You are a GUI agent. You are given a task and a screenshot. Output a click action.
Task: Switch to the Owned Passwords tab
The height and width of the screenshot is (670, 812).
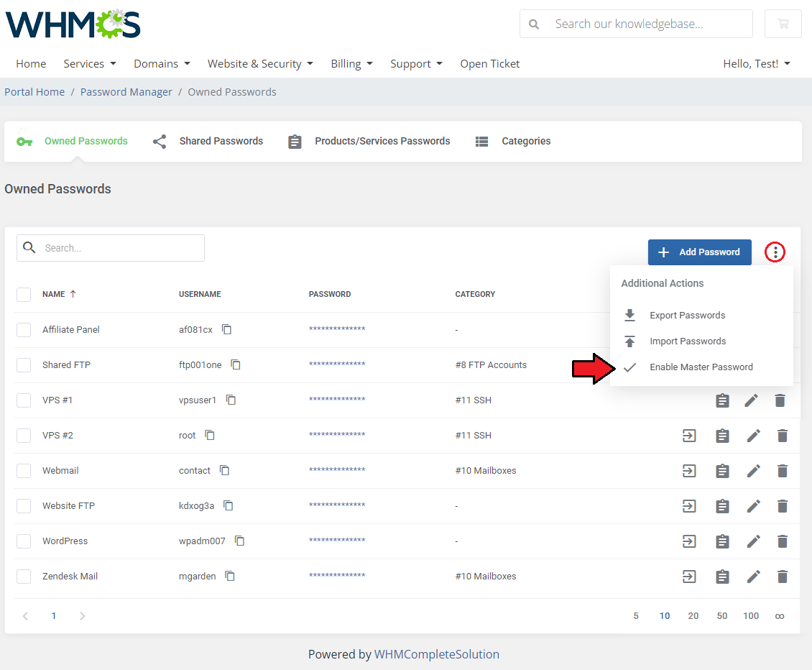[72, 141]
